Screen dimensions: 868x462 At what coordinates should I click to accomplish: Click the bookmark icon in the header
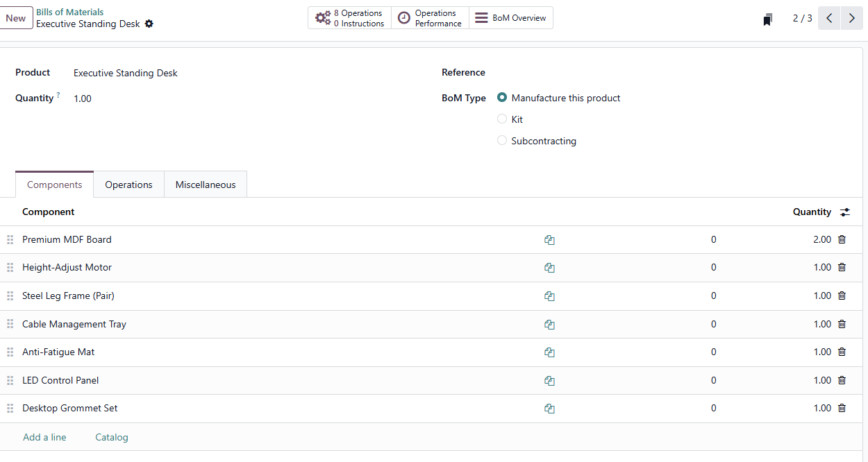point(767,19)
